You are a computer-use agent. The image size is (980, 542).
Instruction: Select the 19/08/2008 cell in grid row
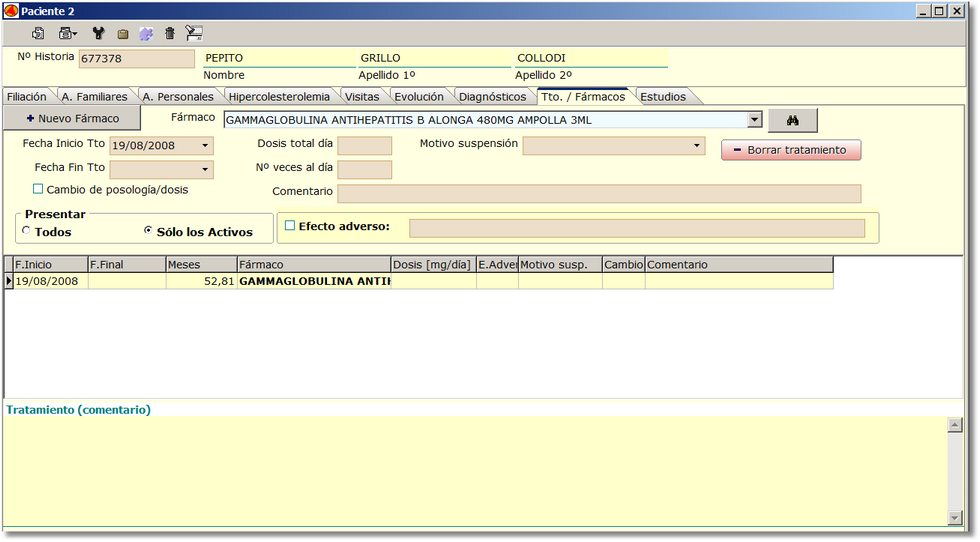click(x=51, y=281)
